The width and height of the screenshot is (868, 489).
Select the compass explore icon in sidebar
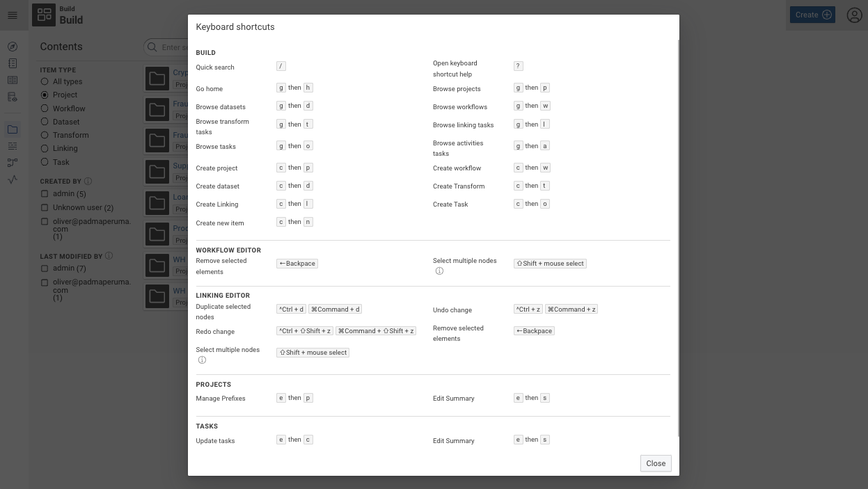coord(11,47)
